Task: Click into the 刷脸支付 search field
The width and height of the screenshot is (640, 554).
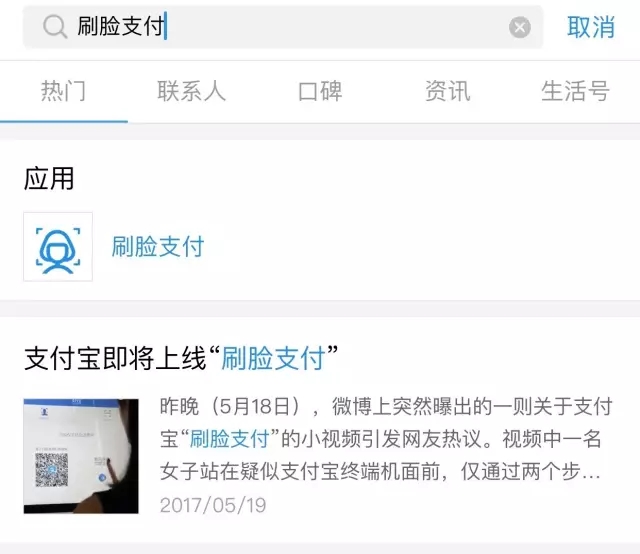Action: click(x=283, y=27)
